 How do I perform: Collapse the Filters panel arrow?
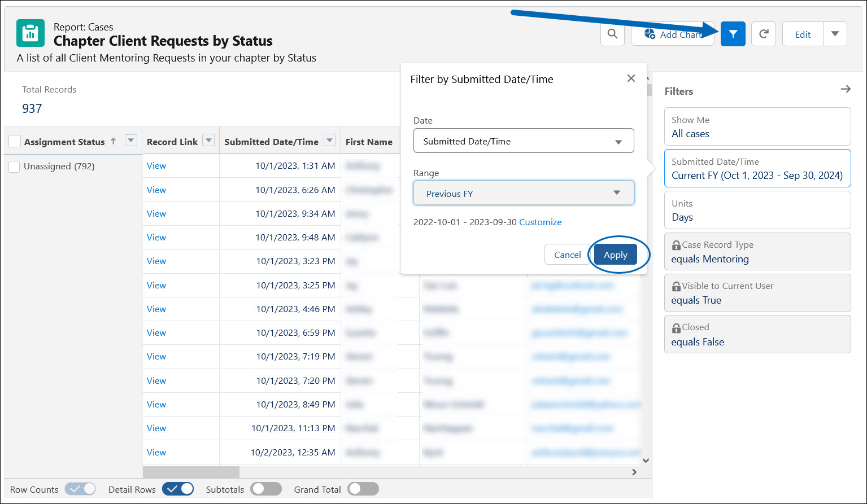(846, 89)
